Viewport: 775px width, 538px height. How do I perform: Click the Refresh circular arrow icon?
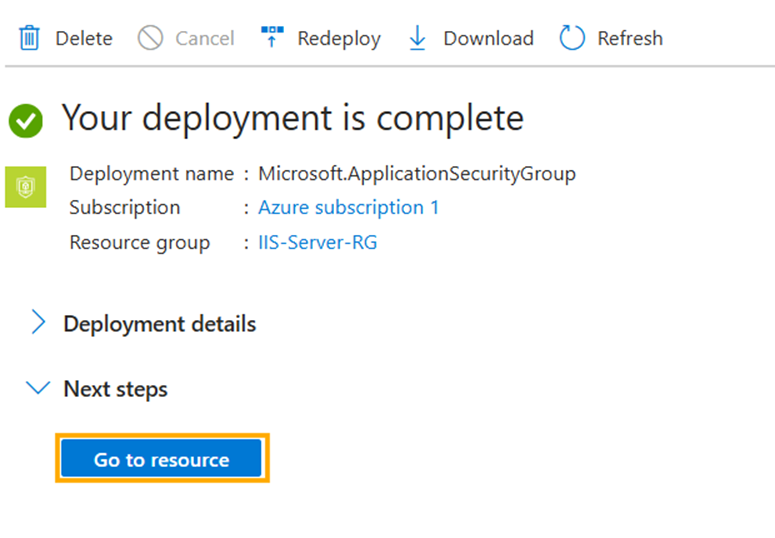[572, 39]
